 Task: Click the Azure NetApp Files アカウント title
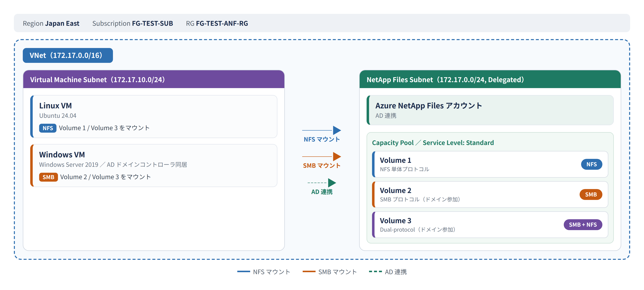click(x=429, y=106)
